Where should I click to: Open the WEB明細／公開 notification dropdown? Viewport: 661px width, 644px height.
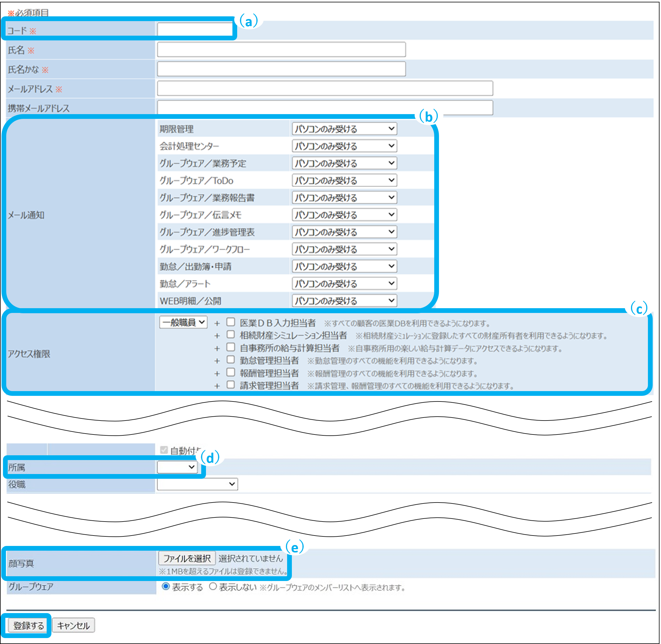[344, 301]
